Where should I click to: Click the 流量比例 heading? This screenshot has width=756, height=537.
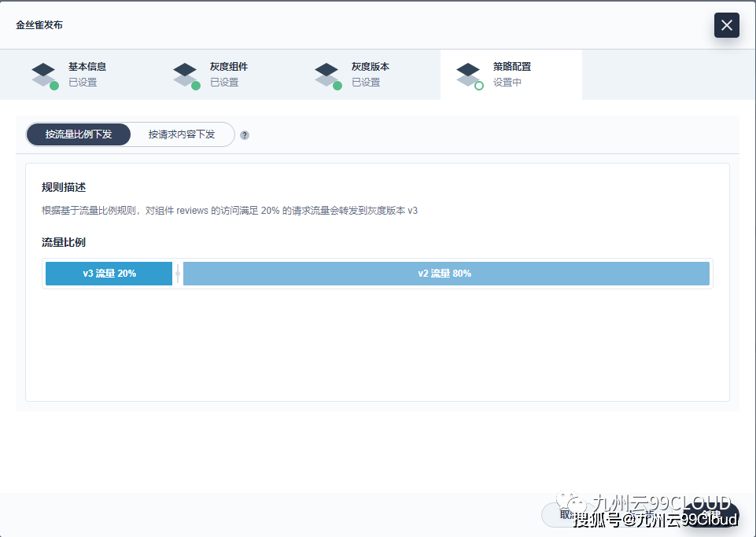coord(64,242)
